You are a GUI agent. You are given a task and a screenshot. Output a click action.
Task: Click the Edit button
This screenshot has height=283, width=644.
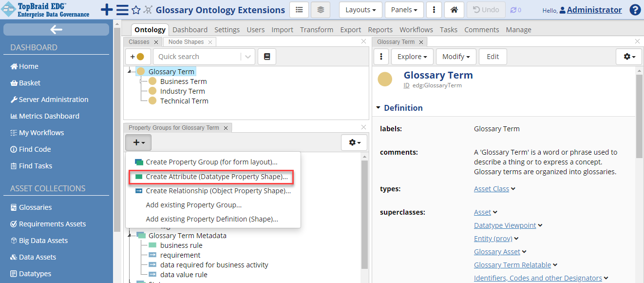pos(492,57)
